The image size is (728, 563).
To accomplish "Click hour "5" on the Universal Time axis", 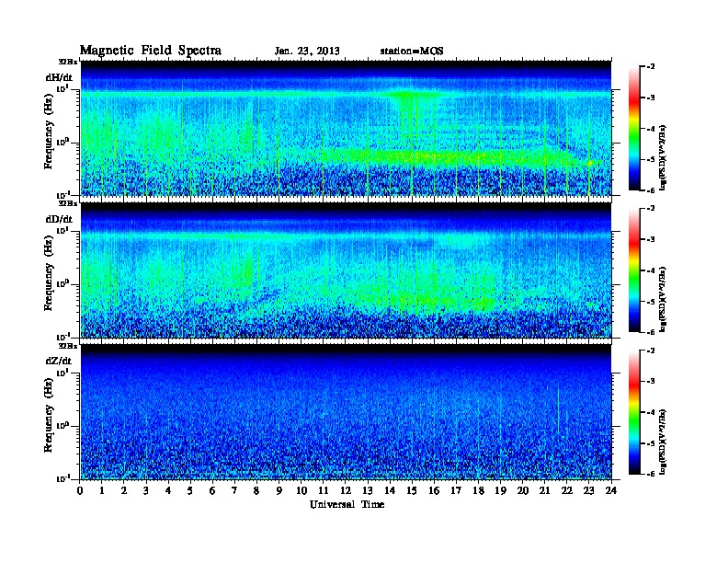I will (190, 490).
